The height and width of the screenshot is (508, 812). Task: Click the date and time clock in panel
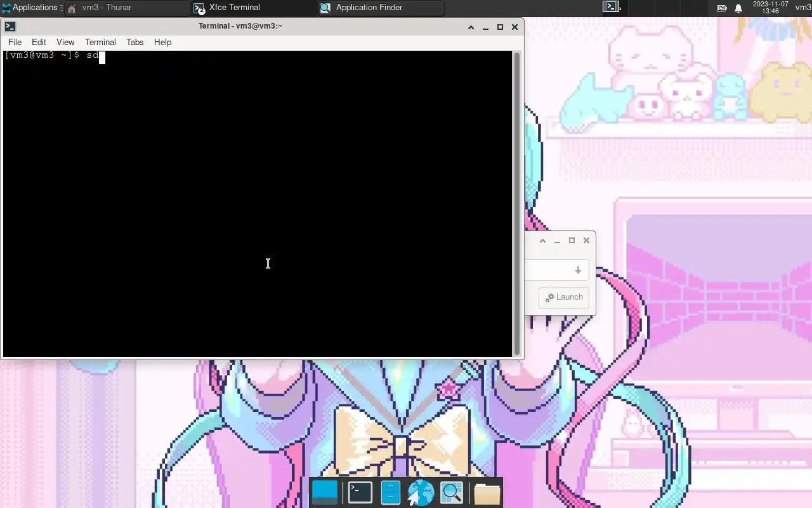(770, 8)
